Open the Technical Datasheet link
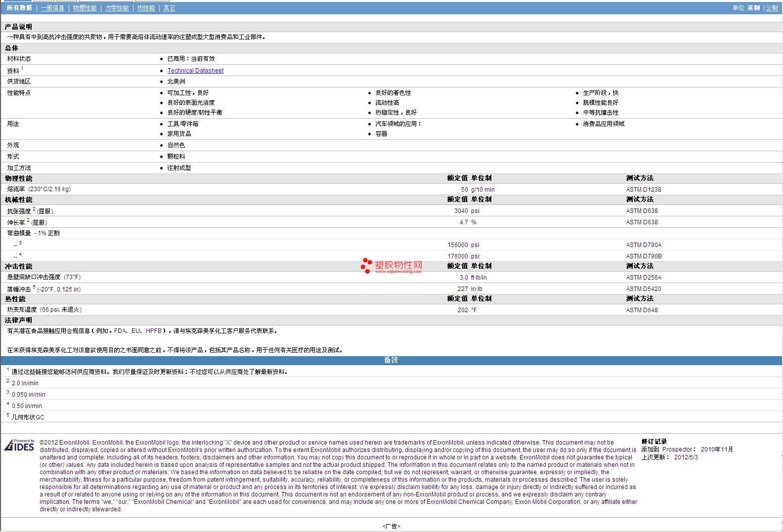The image size is (783, 532). tap(195, 71)
